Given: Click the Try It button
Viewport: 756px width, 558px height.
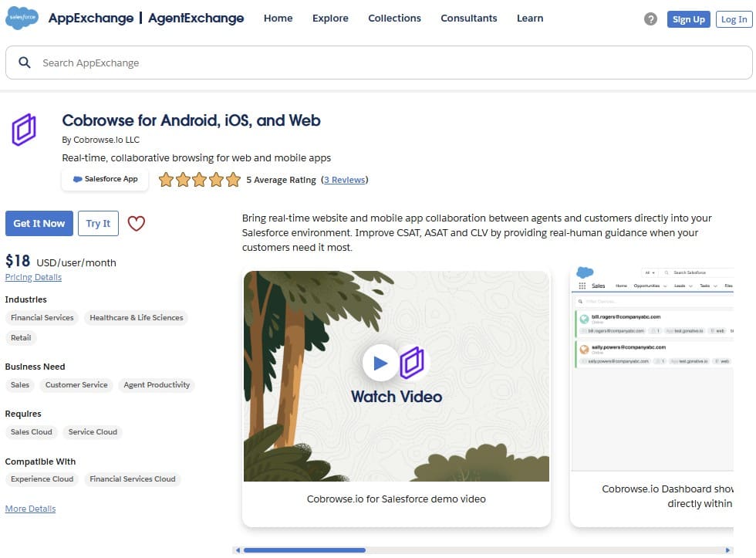Looking at the screenshot, I should click(99, 223).
